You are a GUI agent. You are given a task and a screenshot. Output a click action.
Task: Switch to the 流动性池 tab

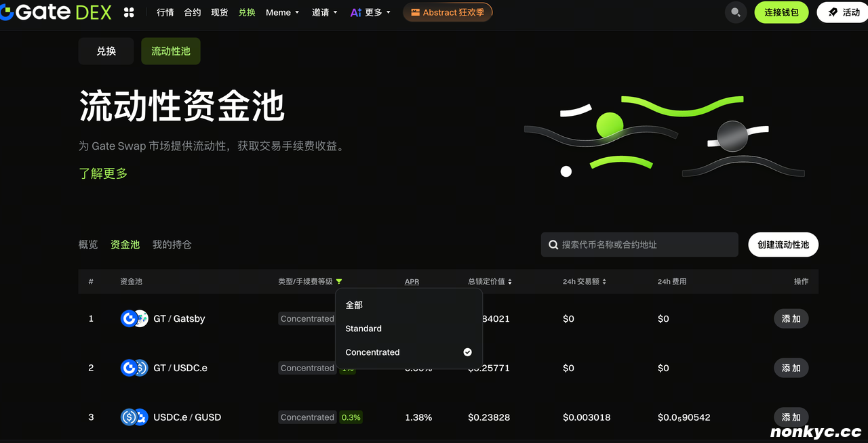pos(171,51)
